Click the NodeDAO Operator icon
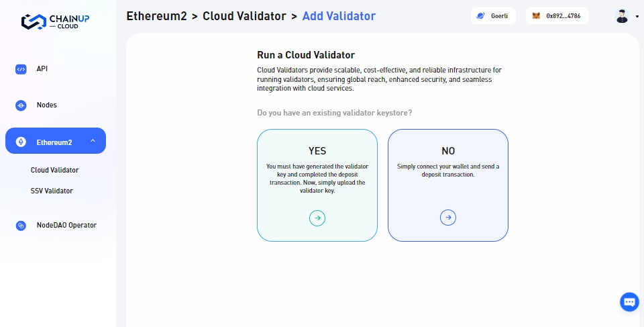The image size is (644, 327). (x=21, y=226)
